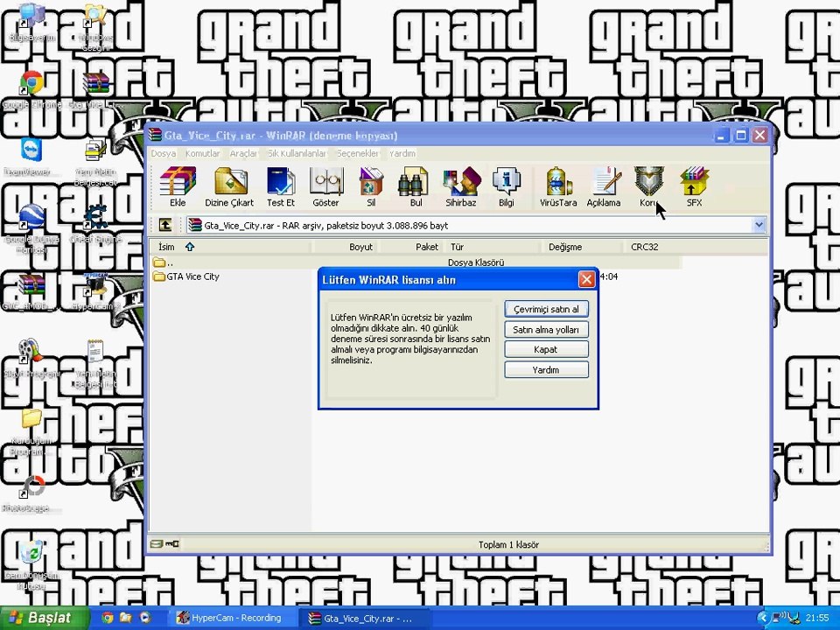Open the Seçenekler menu
This screenshot has height=630, width=840.
[357, 153]
